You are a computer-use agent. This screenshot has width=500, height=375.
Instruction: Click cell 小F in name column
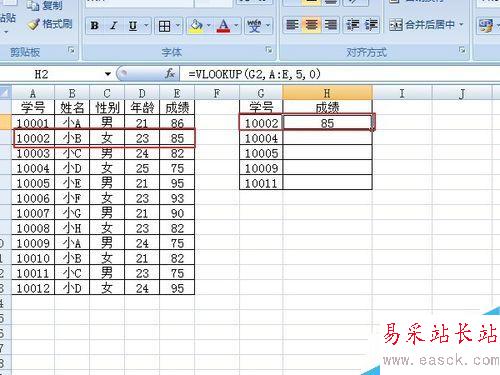[72, 198]
